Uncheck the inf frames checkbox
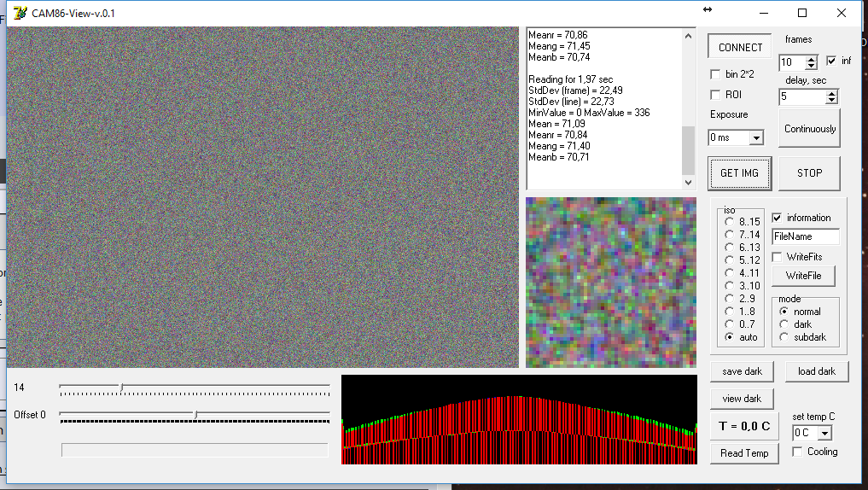Viewport: 868px width, 490px height. click(831, 61)
